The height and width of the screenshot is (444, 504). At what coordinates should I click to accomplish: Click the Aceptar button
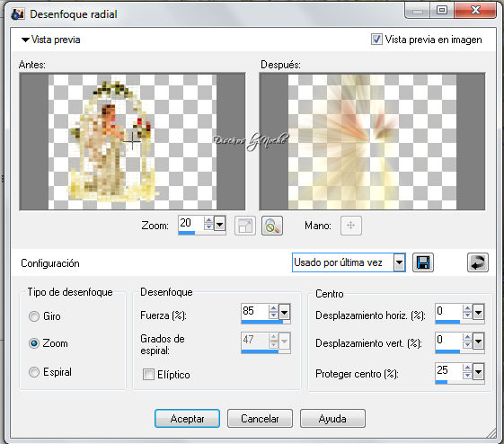[x=187, y=418]
